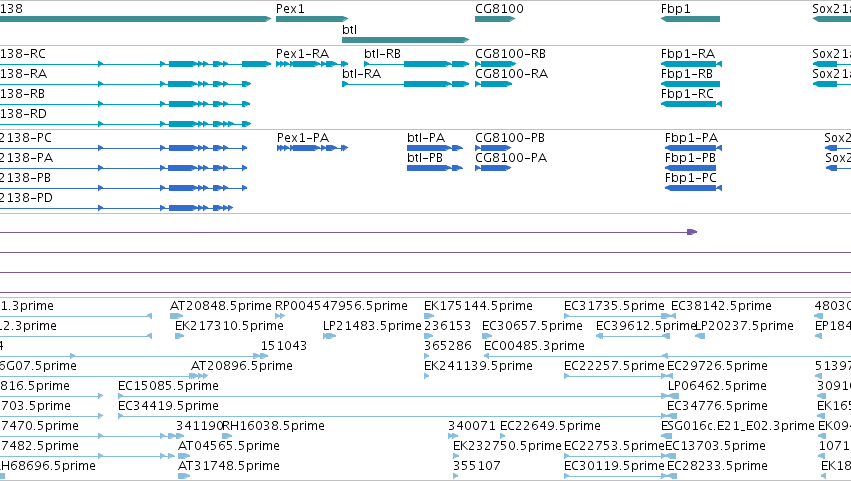Open the EC34776.5prime EST label
The width and height of the screenshot is (851, 481).
click(x=717, y=407)
